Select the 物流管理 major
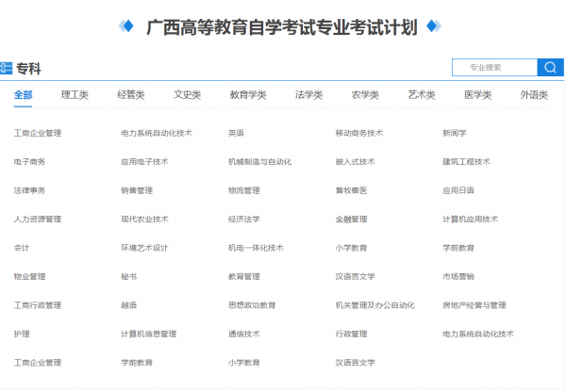The image size is (566, 392). [x=244, y=190]
